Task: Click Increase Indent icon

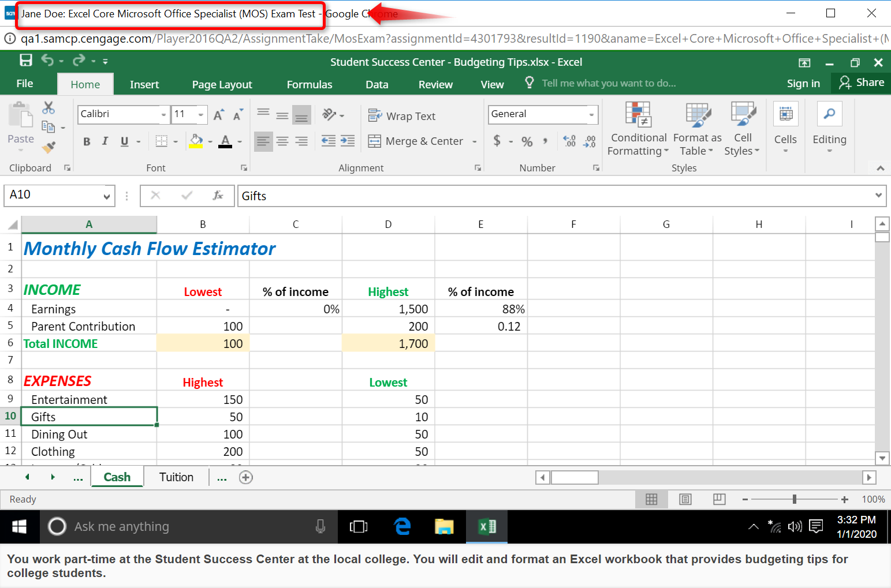Action: [x=348, y=141]
